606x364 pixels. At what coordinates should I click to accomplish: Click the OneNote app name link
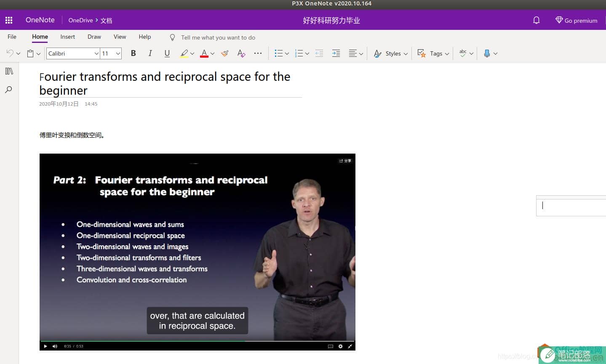(40, 20)
